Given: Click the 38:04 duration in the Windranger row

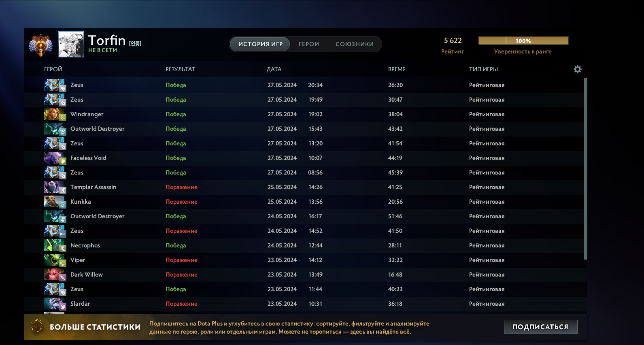Looking at the screenshot, I should pyautogui.click(x=395, y=114).
